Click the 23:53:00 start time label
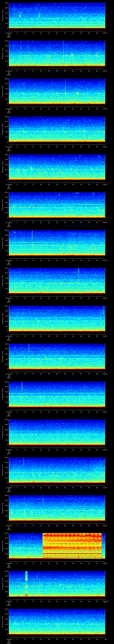 point(9,374)
